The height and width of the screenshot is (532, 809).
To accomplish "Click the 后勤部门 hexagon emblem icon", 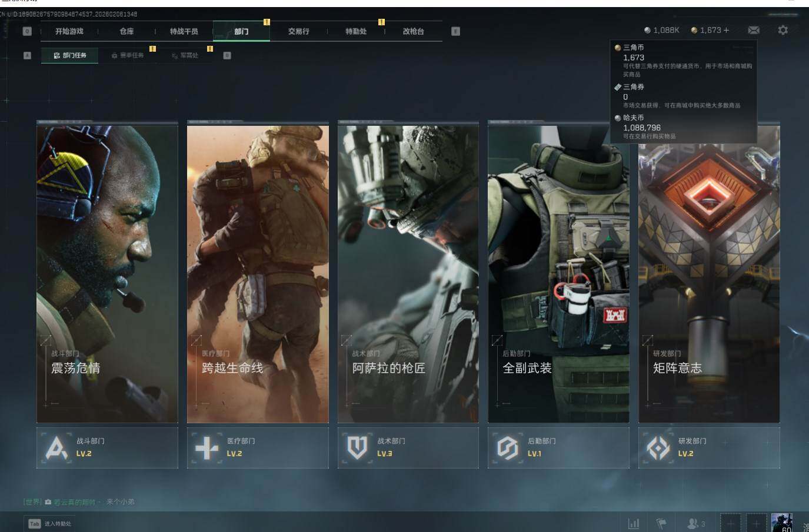I will (x=507, y=448).
